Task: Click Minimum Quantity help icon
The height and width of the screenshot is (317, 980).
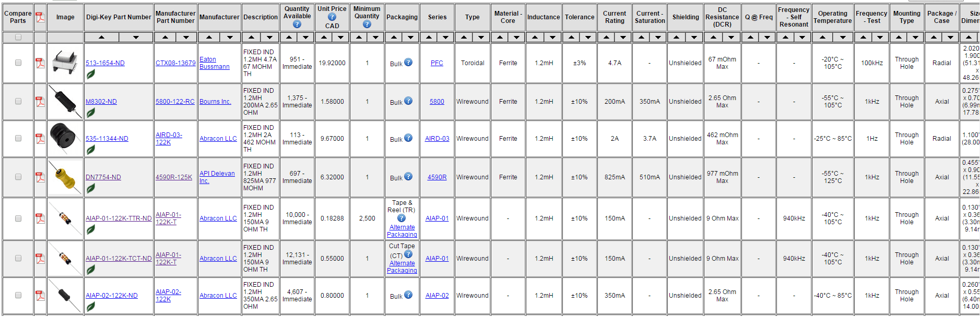Action: coord(367,24)
